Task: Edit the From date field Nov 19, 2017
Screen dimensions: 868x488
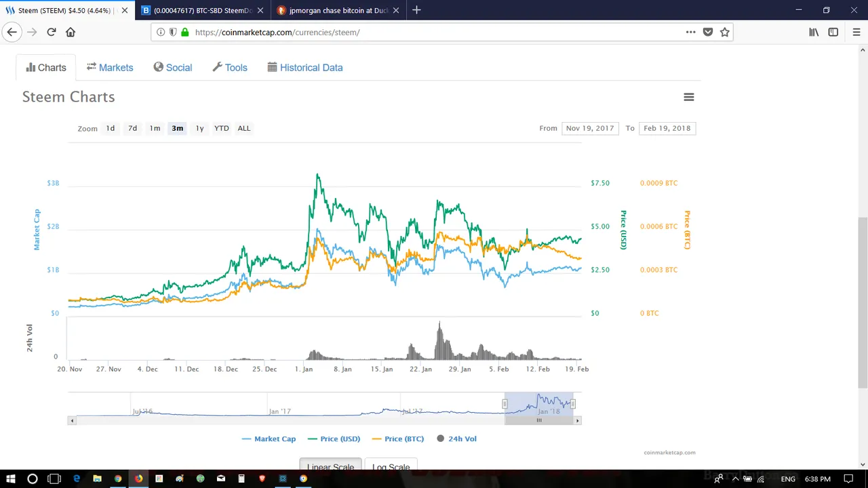Action: 590,128
